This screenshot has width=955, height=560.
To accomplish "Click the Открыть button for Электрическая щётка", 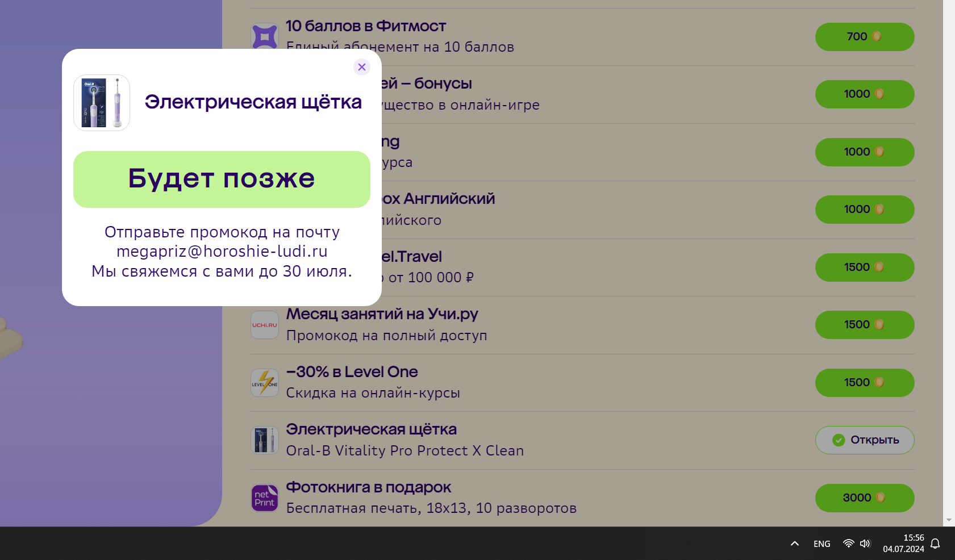I will click(865, 440).
